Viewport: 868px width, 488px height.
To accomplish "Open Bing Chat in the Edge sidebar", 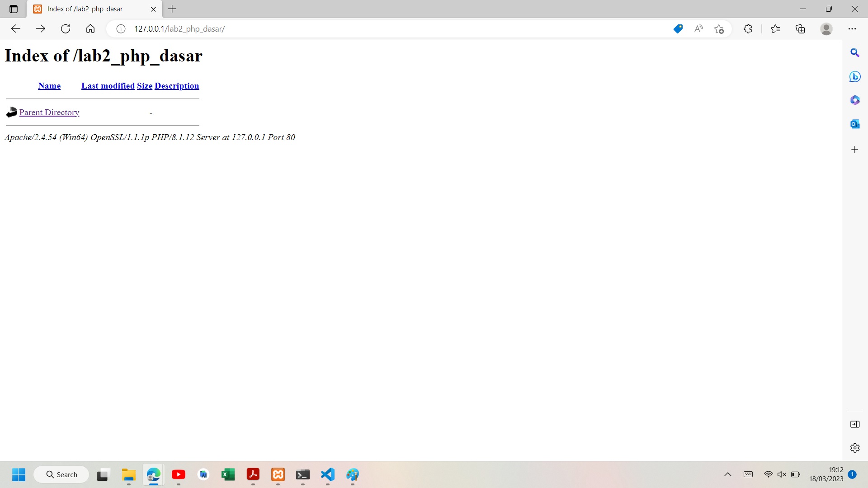I will click(855, 77).
